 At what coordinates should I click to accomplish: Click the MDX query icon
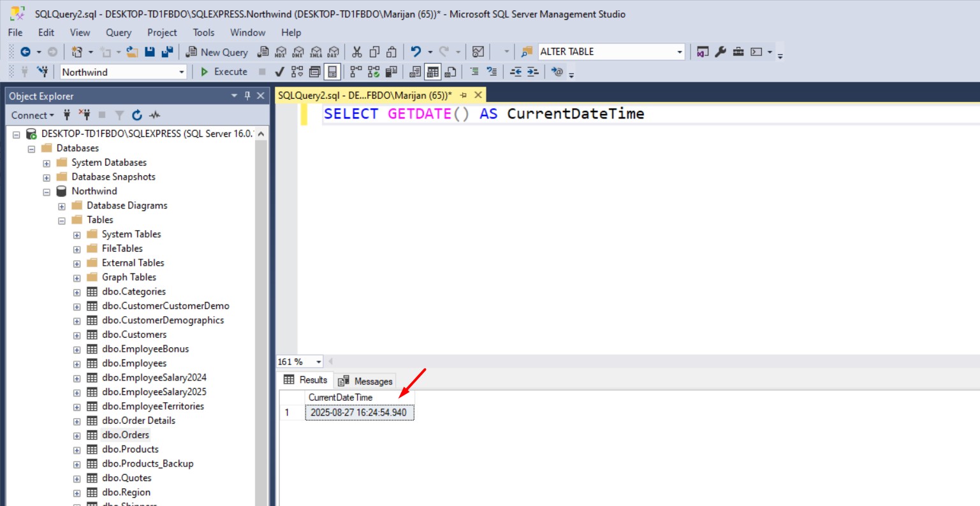(x=280, y=52)
